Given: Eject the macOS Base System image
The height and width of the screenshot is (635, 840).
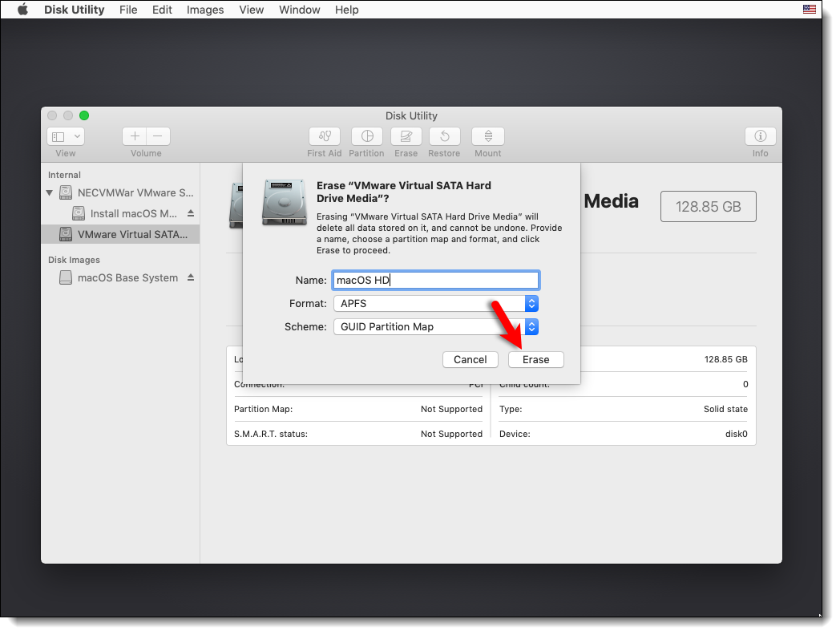Looking at the screenshot, I should pos(190,277).
